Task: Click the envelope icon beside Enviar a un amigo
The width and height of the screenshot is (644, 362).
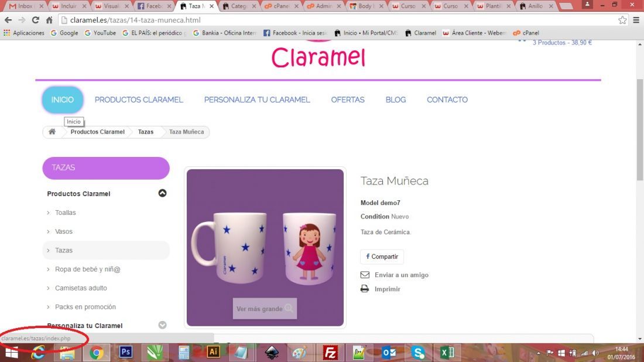Action: [x=365, y=275]
